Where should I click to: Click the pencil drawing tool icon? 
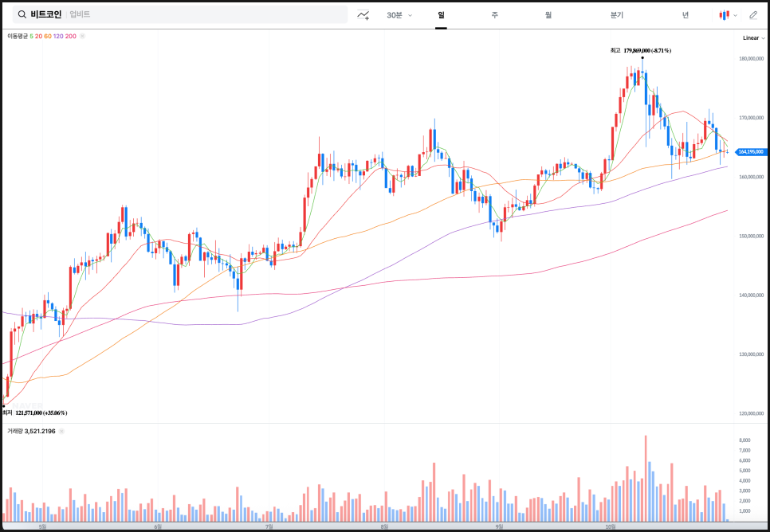click(x=753, y=14)
